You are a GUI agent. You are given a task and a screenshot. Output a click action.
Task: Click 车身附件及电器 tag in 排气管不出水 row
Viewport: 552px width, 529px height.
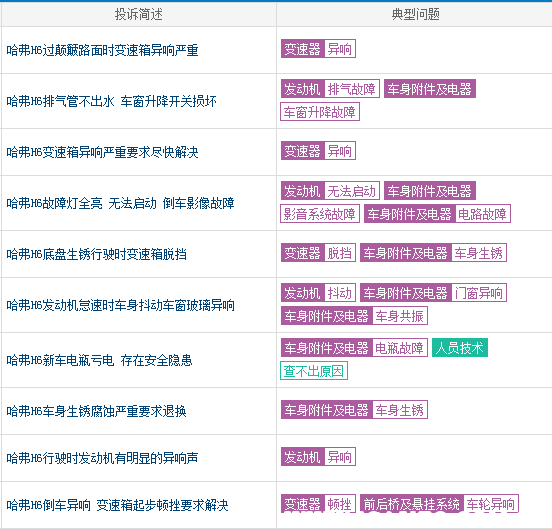coord(430,89)
